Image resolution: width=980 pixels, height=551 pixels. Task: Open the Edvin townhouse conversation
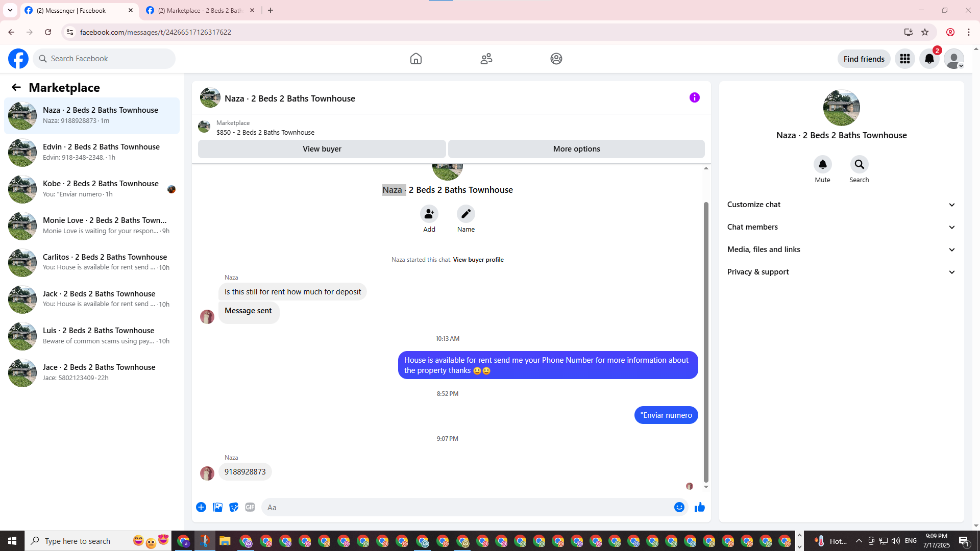[x=92, y=152]
